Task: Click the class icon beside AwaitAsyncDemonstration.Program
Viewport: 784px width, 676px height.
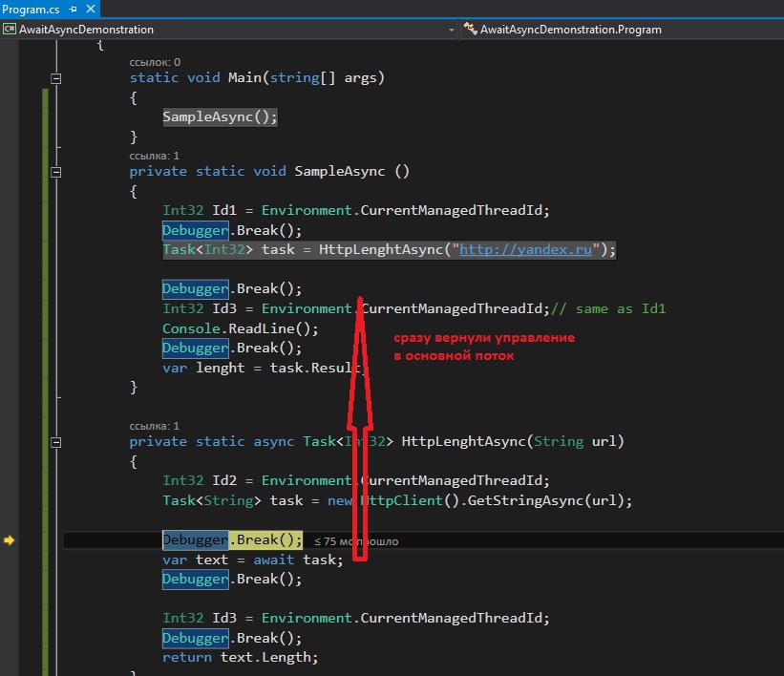Action: (x=470, y=29)
